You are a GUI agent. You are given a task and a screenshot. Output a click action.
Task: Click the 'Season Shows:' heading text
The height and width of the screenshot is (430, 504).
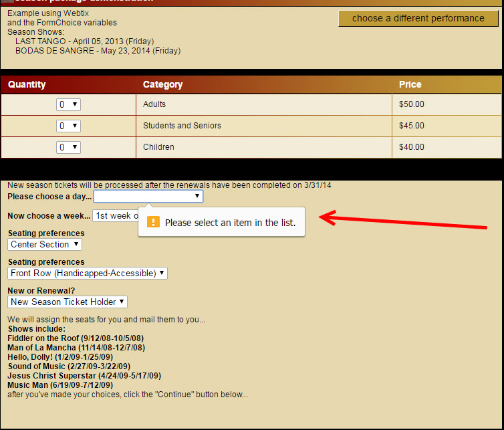(x=35, y=32)
